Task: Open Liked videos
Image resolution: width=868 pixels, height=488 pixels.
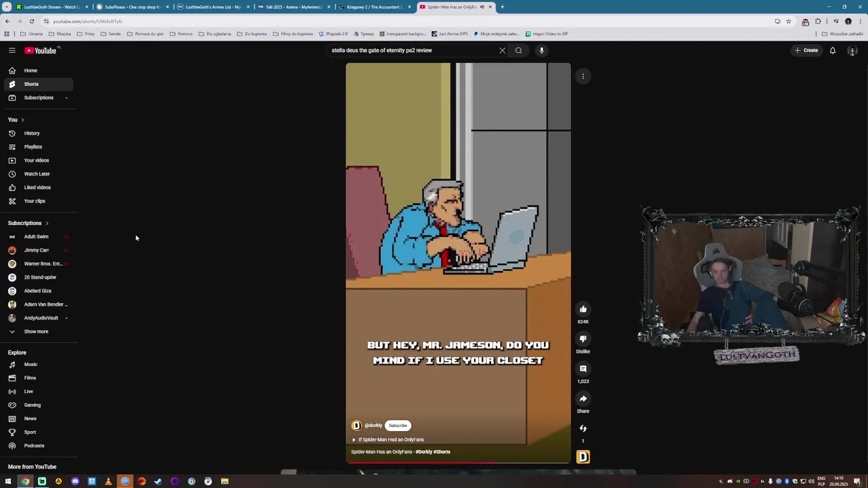Action: [x=37, y=188]
